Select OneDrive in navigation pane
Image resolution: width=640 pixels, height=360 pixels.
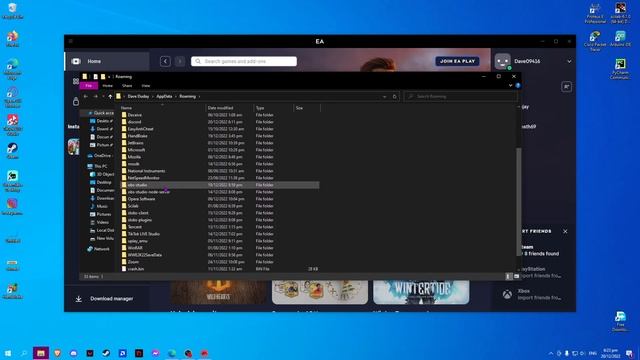(x=99, y=156)
